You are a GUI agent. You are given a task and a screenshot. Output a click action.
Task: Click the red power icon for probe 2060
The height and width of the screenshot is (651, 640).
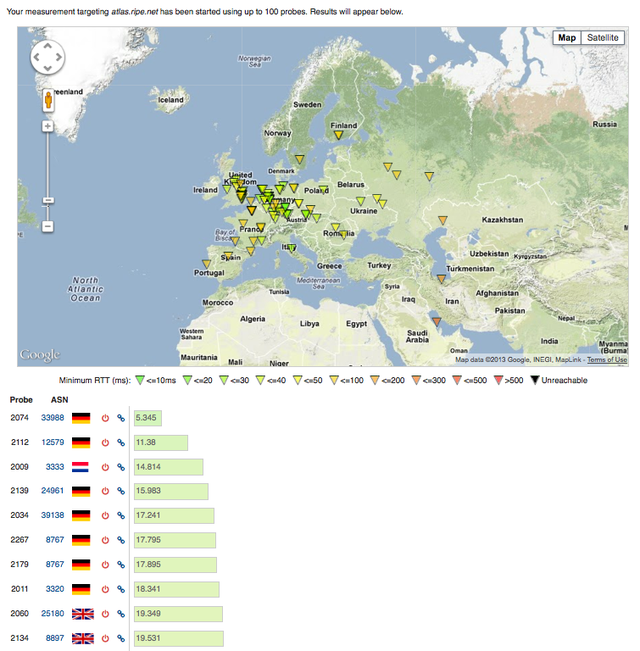point(105,614)
